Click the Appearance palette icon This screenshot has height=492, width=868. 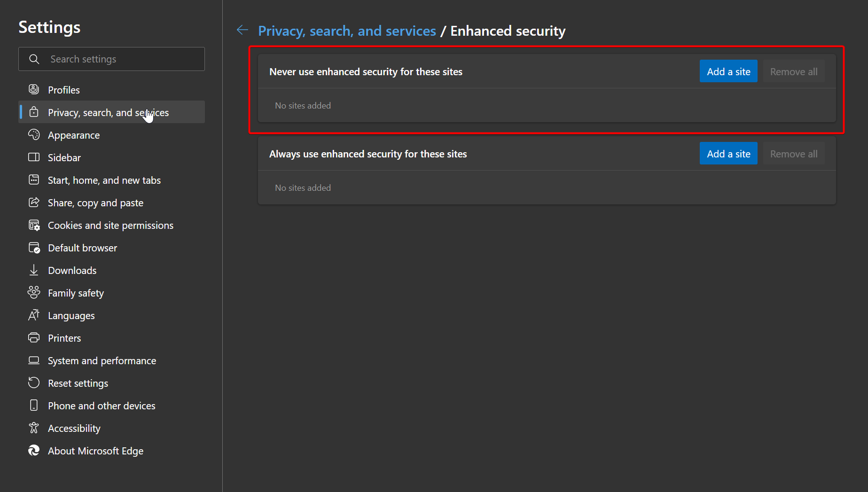tap(34, 135)
